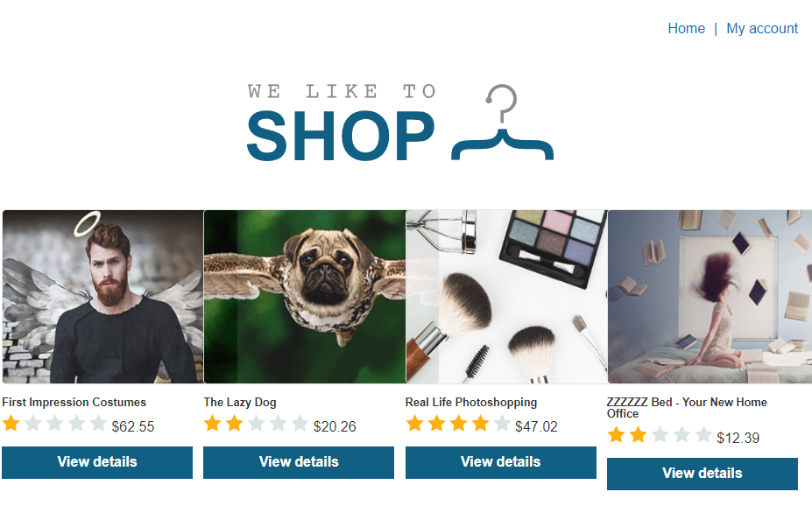Click the First Impression Costumes title
Image resolution: width=812 pixels, height=506 pixels.
74,402
